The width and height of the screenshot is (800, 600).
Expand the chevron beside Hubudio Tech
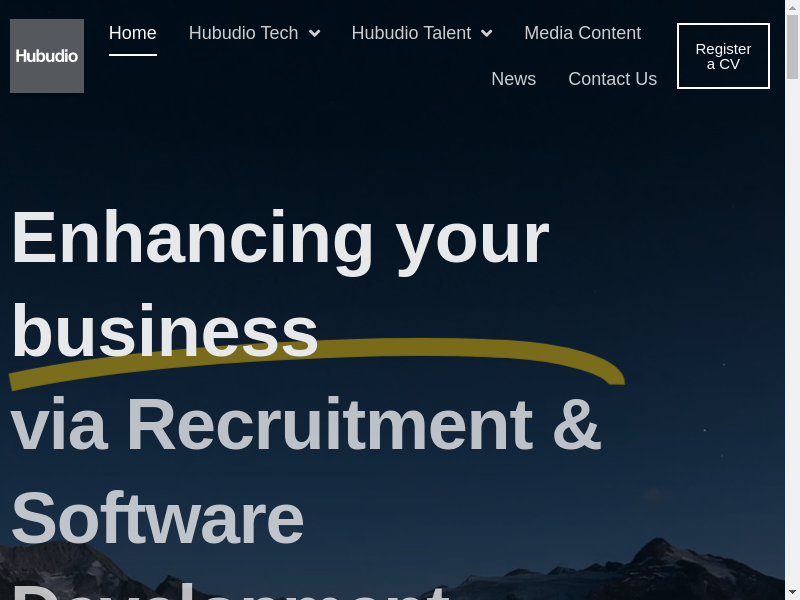pos(315,34)
